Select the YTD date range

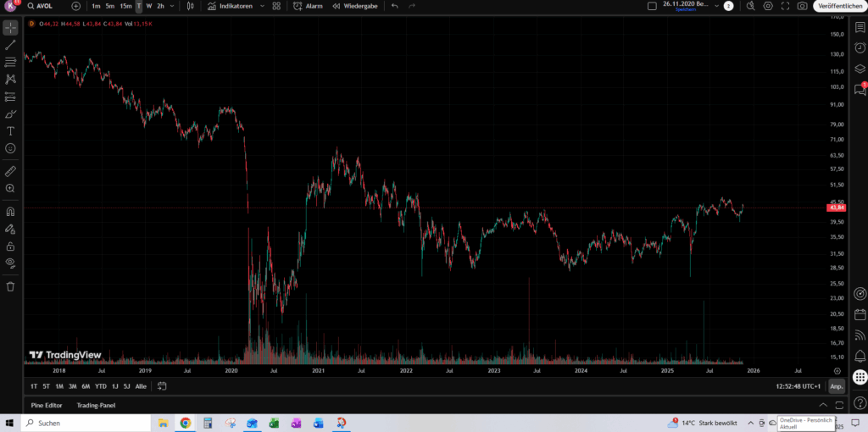(x=100, y=386)
